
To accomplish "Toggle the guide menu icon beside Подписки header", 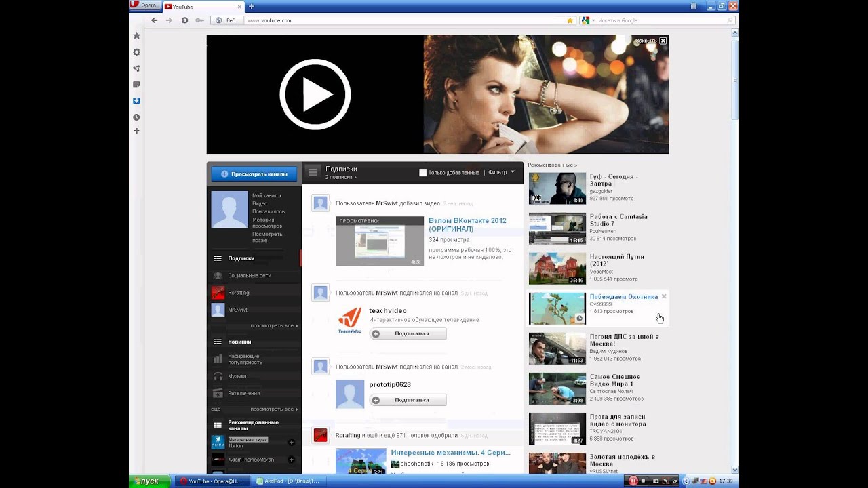I will click(313, 172).
